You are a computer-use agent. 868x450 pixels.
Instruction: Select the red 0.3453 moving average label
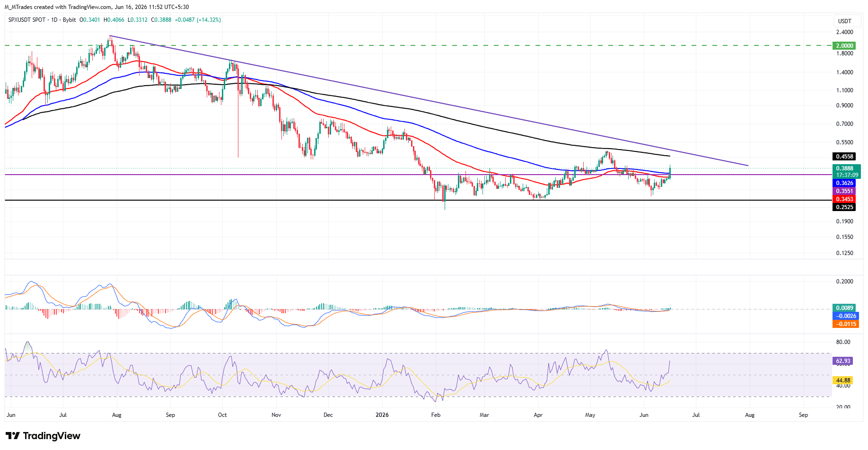(844, 199)
